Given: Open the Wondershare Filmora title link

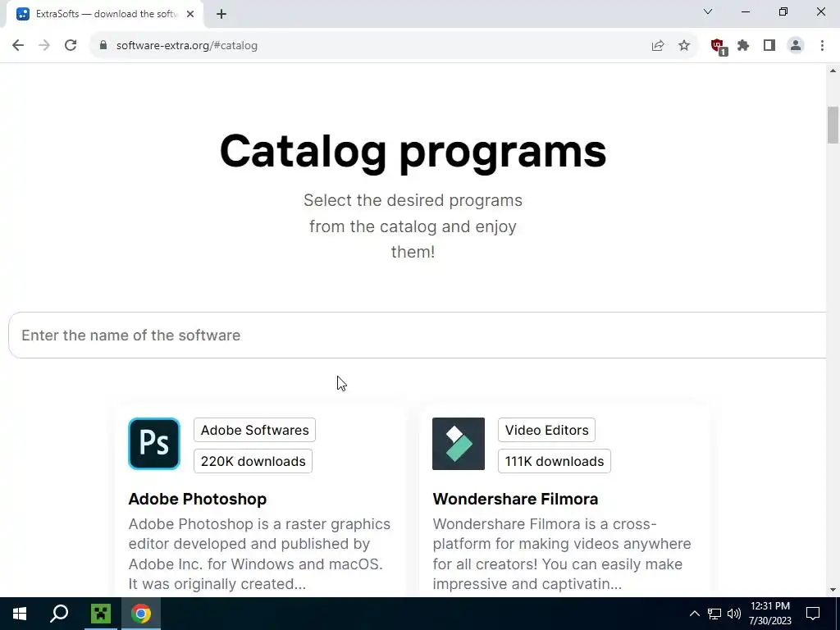Looking at the screenshot, I should tap(515, 500).
